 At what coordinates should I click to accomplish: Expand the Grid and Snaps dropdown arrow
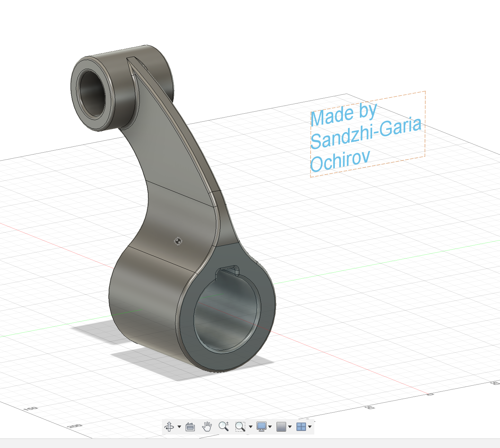(x=290, y=427)
